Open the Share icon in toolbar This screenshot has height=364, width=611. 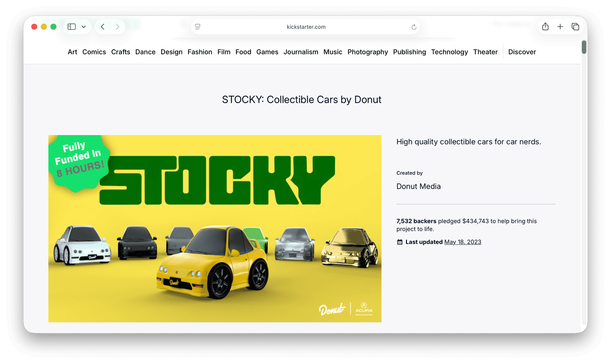[x=545, y=27]
